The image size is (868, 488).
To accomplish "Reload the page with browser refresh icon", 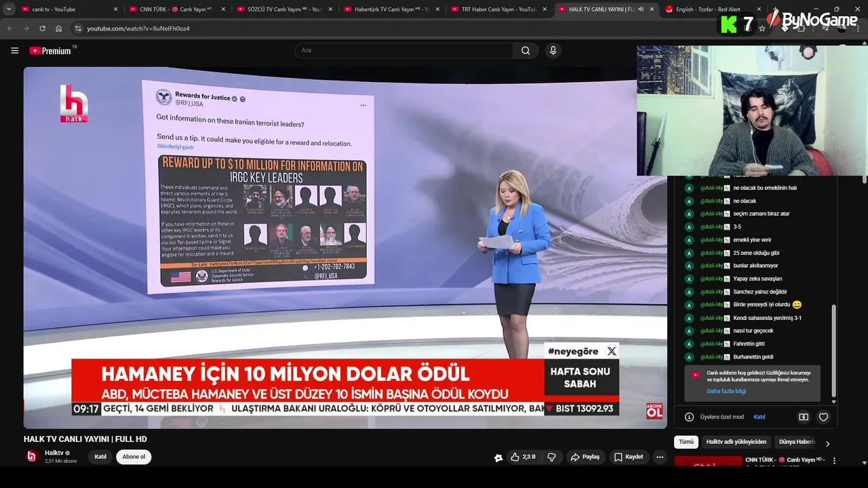I will coord(42,28).
